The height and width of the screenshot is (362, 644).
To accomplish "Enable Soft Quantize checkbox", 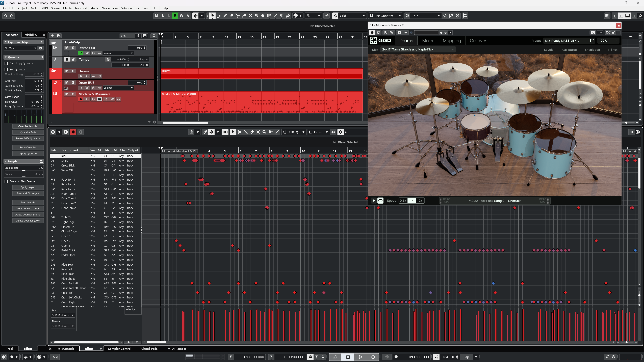I will [6, 69].
